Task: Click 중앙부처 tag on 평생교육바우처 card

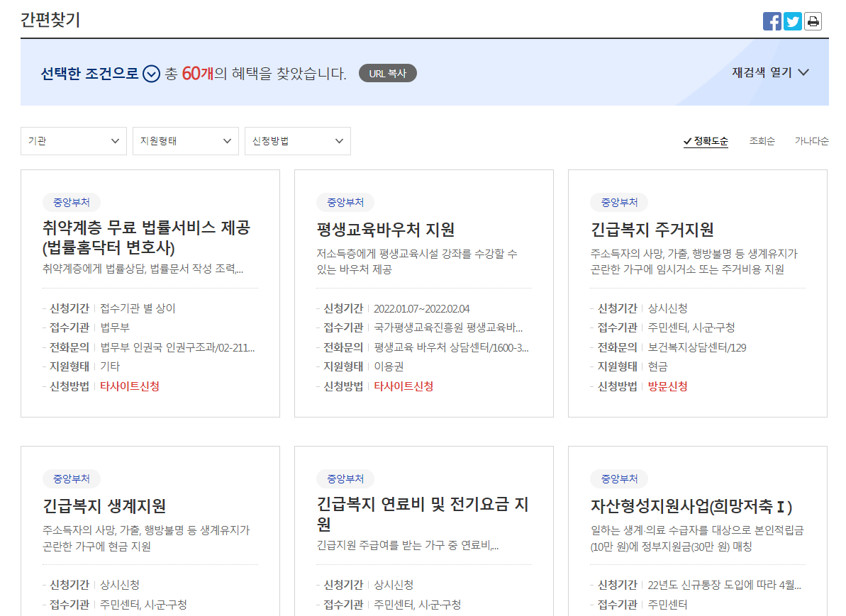Action: pos(345,202)
